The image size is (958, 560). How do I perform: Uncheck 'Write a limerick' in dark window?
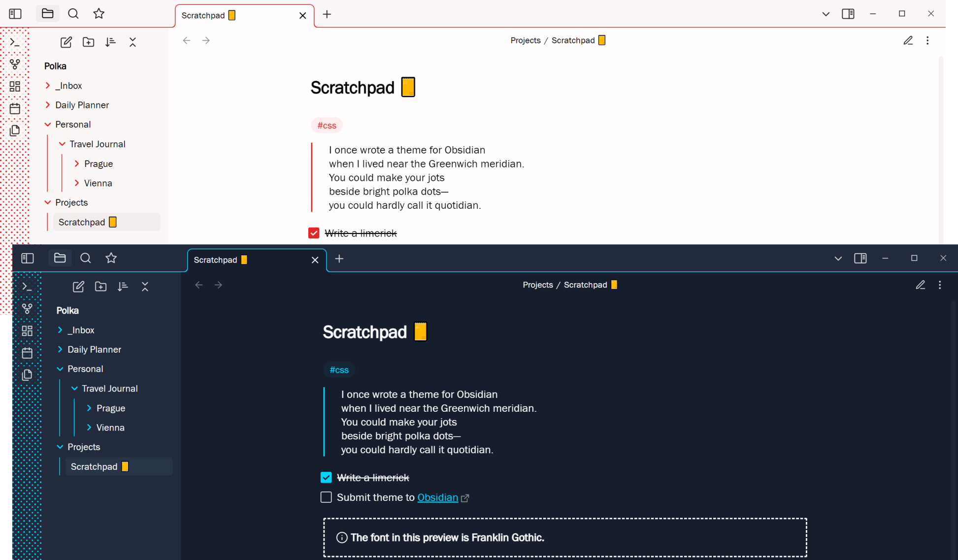click(326, 477)
